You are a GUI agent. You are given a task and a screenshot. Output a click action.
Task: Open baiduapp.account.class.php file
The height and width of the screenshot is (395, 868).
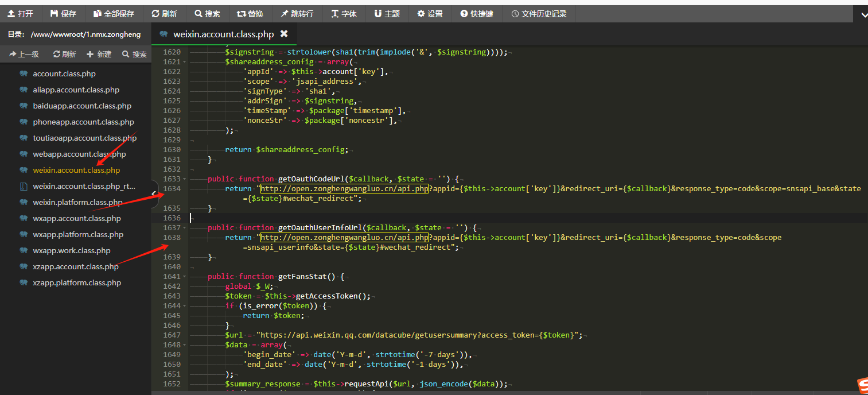pos(82,106)
